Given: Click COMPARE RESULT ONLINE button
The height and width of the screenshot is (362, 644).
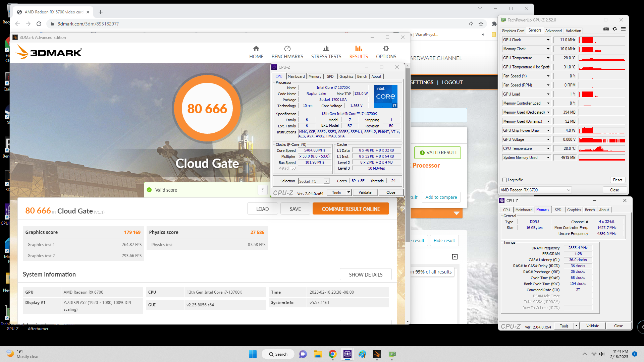Looking at the screenshot, I should click(x=351, y=209).
